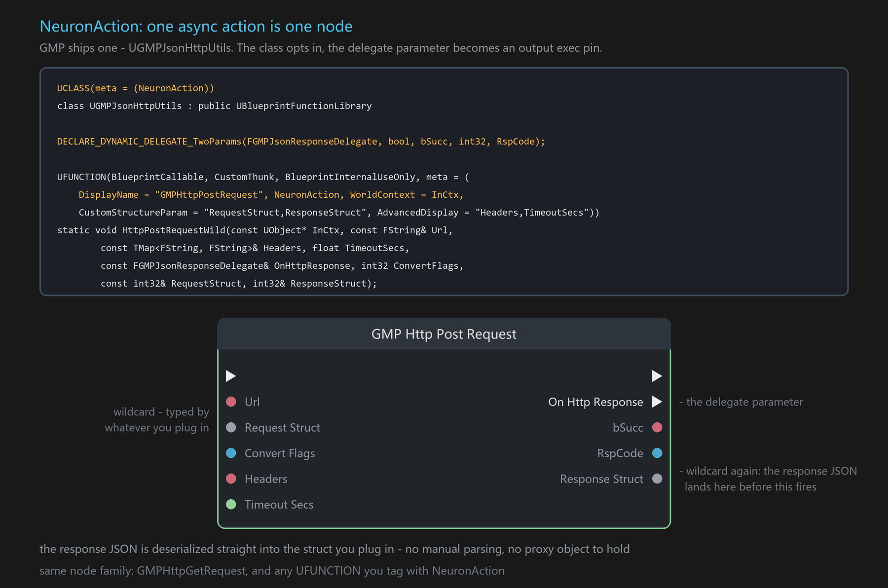The height and width of the screenshot is (588, 888).
Task: Click the const FGMPJsonResponseDelegate& OnHttpResponse line
Action: click(282, 265)
